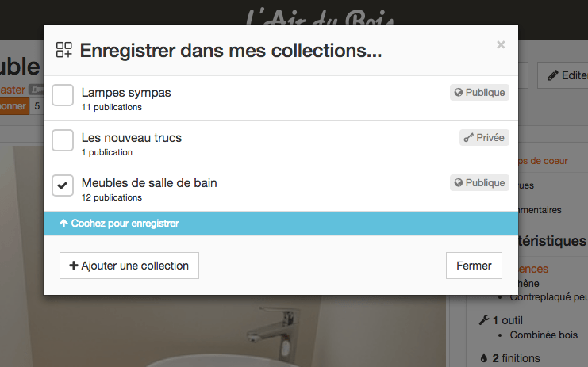Add a new collection with Ajouter une collection

tap(129, 266)
